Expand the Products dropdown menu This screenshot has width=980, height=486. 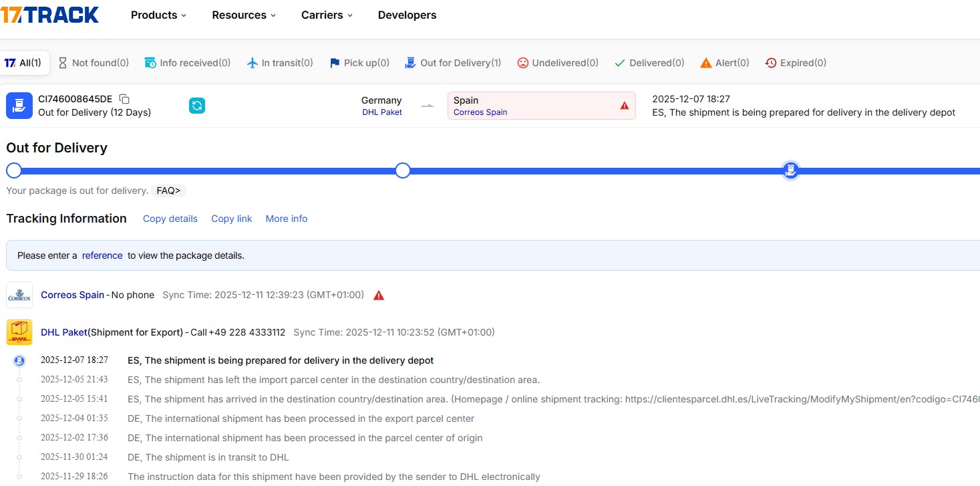click(x=158, y=15)
